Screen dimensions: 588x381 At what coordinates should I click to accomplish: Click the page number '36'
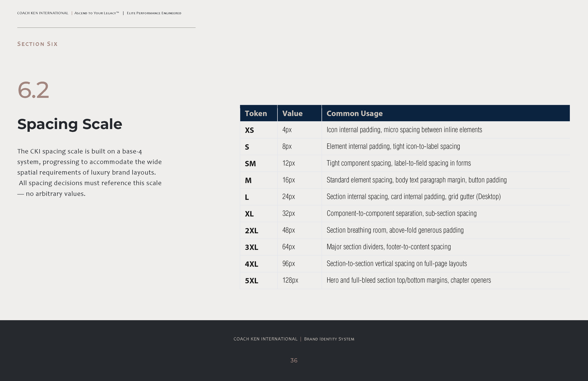tap(294, 361)
